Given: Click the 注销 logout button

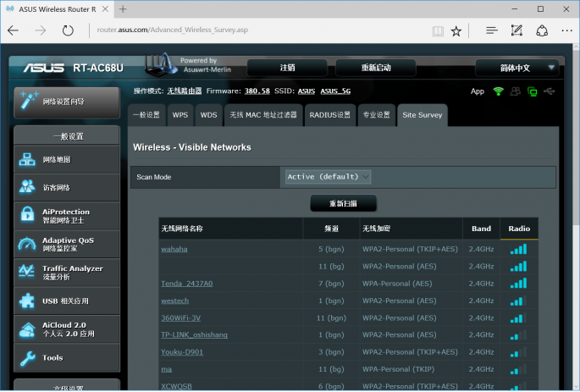Looking at the screenshot, I should coord(287,68).
